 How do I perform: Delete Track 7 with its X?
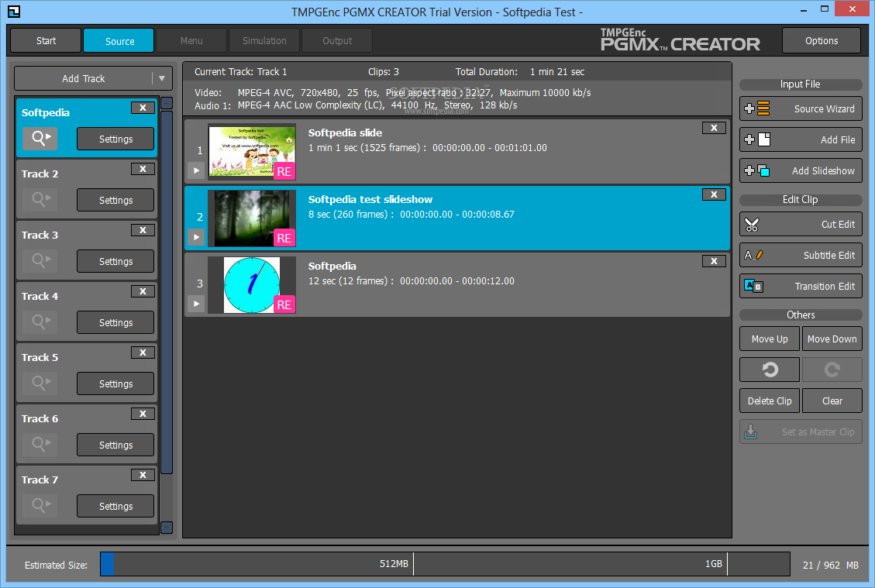point(143,475)
